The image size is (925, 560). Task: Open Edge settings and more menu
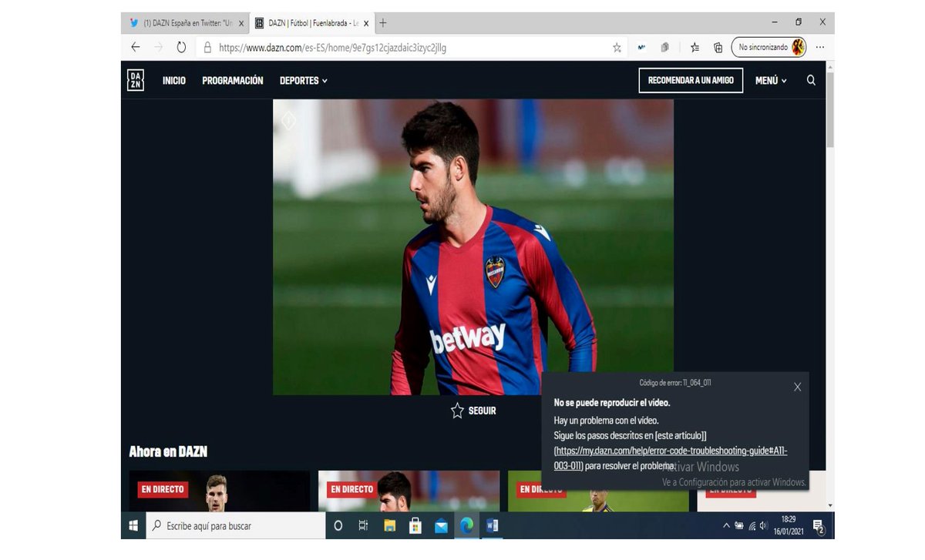[x=820, y=47]
